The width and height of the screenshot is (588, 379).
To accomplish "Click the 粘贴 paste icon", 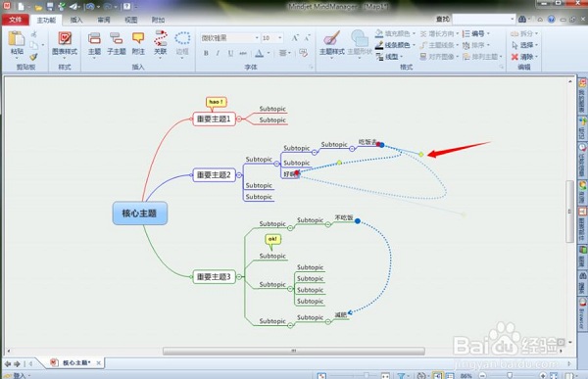I will point(17,39).
